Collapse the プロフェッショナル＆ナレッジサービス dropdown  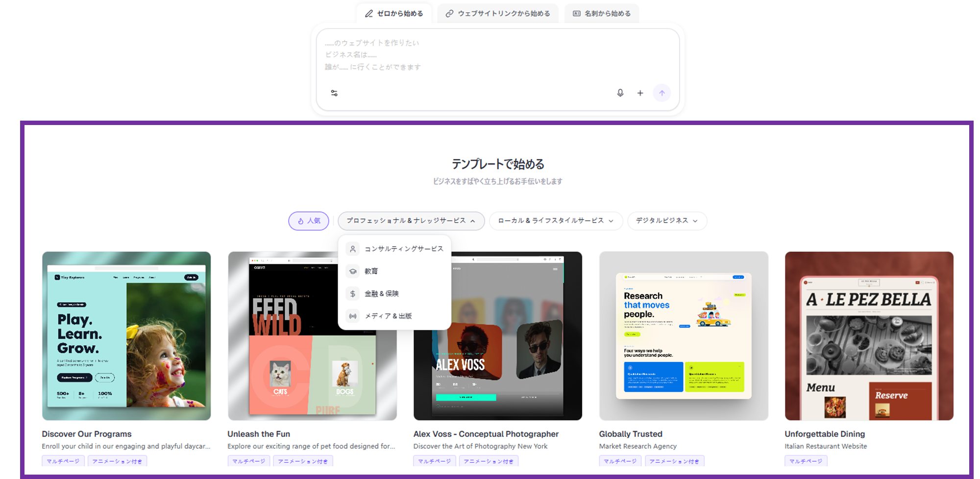point(411,221)
